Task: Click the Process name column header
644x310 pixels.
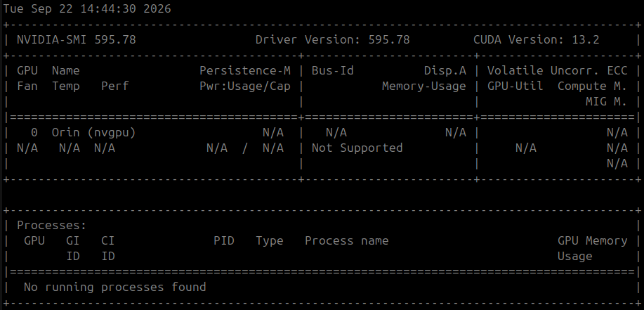Action: [347, 240]
